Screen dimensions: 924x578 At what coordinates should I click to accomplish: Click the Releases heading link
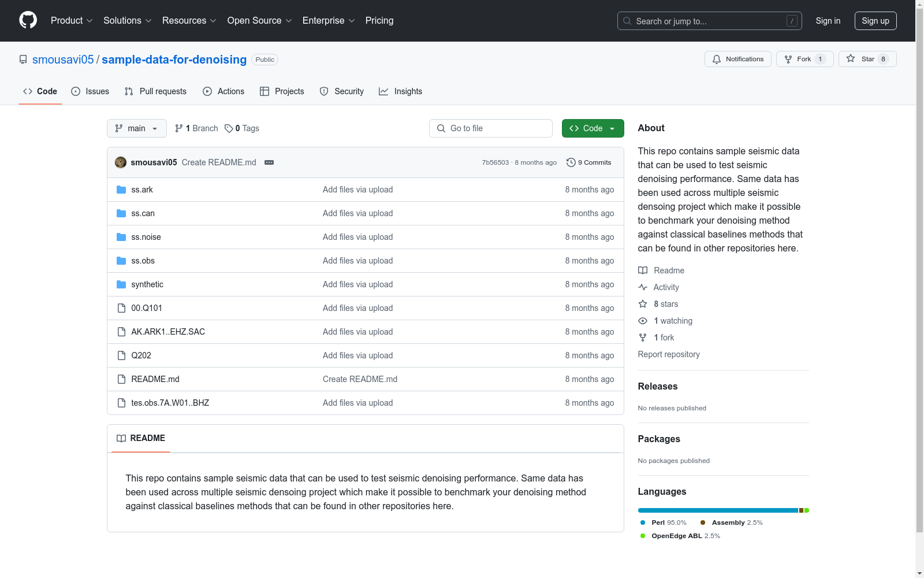pyautogui.click(x=658, y=387)
